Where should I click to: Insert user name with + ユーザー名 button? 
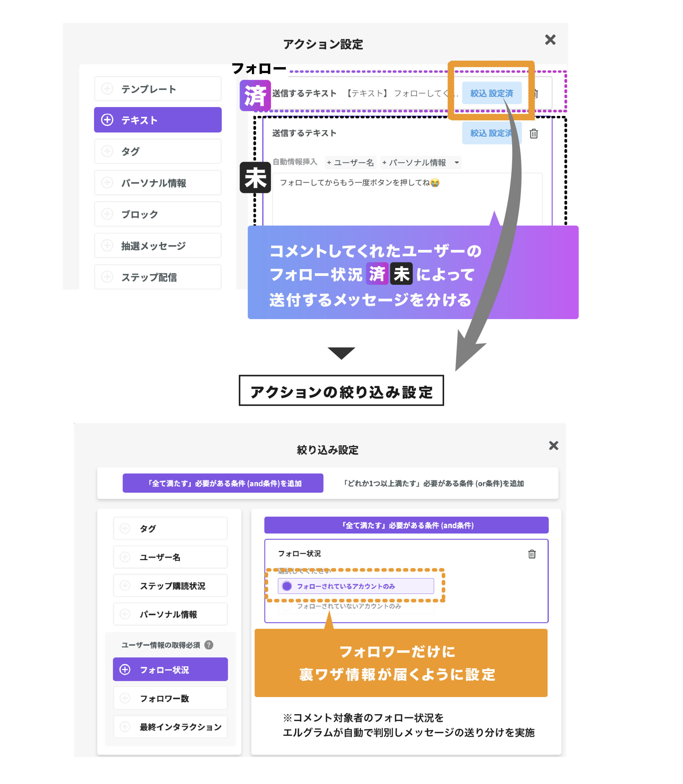tap(350, 163)
